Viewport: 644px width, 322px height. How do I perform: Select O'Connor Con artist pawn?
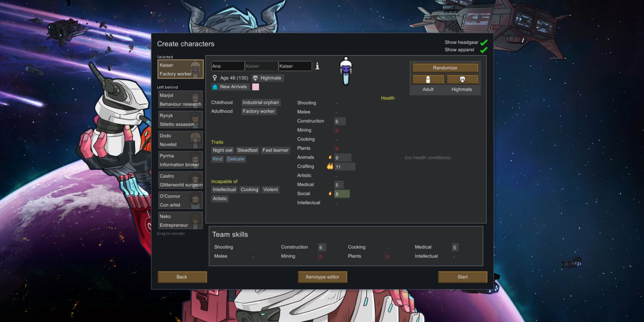pos(180,200)
